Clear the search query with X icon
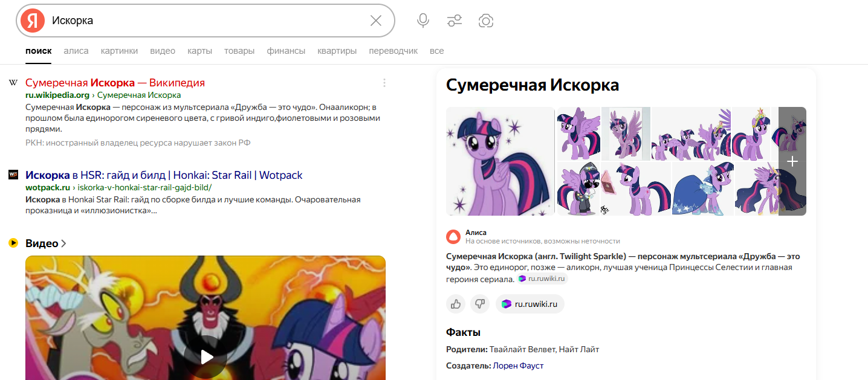Image resolution: width=868 pixels, height=380 pixels. click(x=376, y=21)
